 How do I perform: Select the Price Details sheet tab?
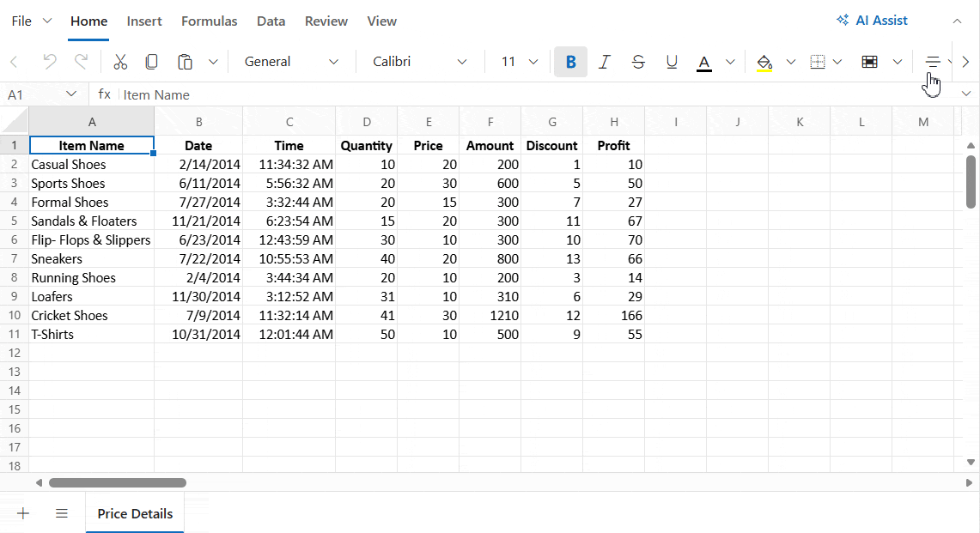(x=135, y=513)
